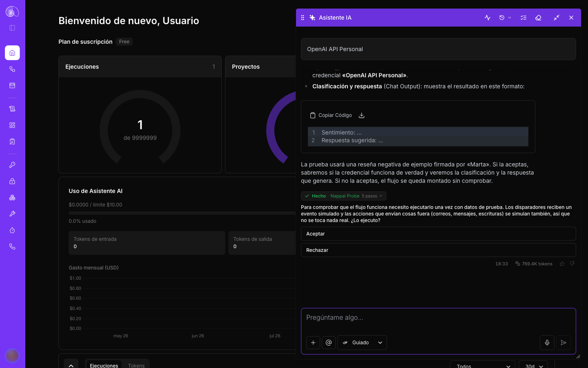This screenshot has width=588, height=368.
Task: Collapse the assistant panel with shrink icon
Action: point(557,18)
